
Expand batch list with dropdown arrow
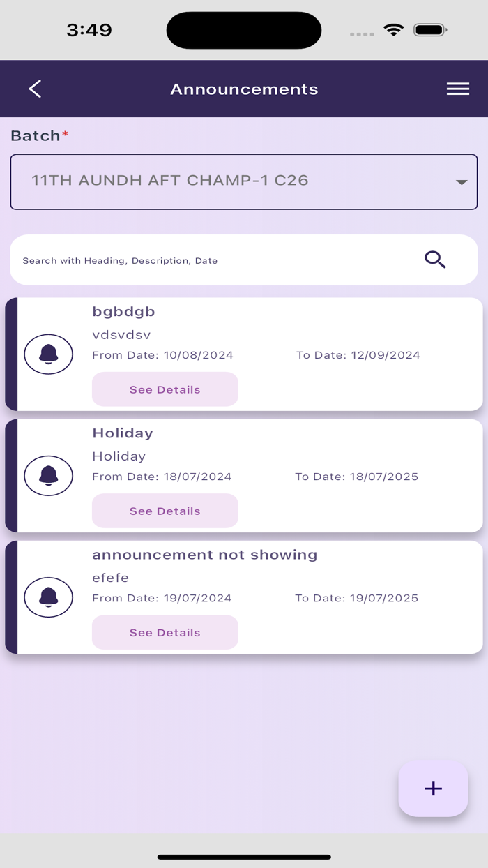tap(461, 182)
